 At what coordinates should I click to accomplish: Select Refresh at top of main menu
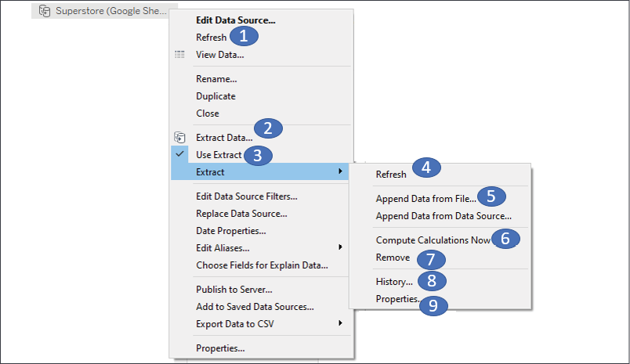211,38
